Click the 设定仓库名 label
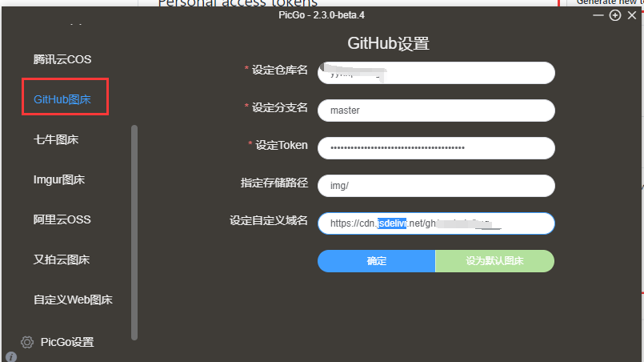This screenshot has width=644, height=362. coord(280,70)
